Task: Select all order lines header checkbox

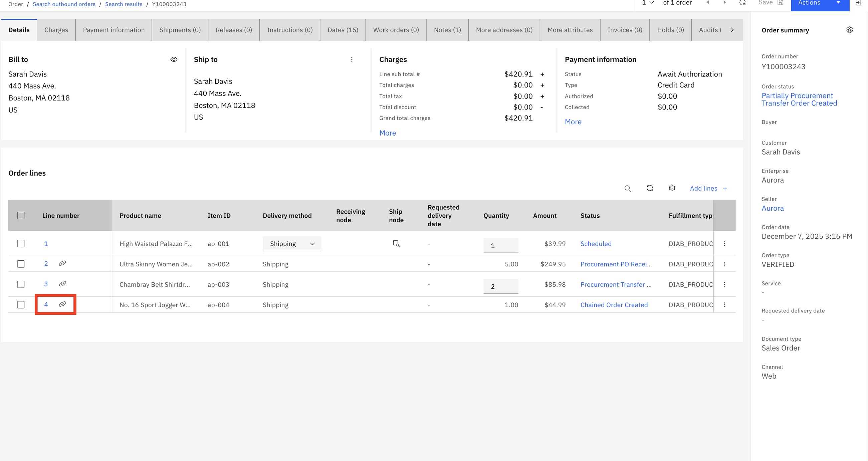Action: point(21,215)
